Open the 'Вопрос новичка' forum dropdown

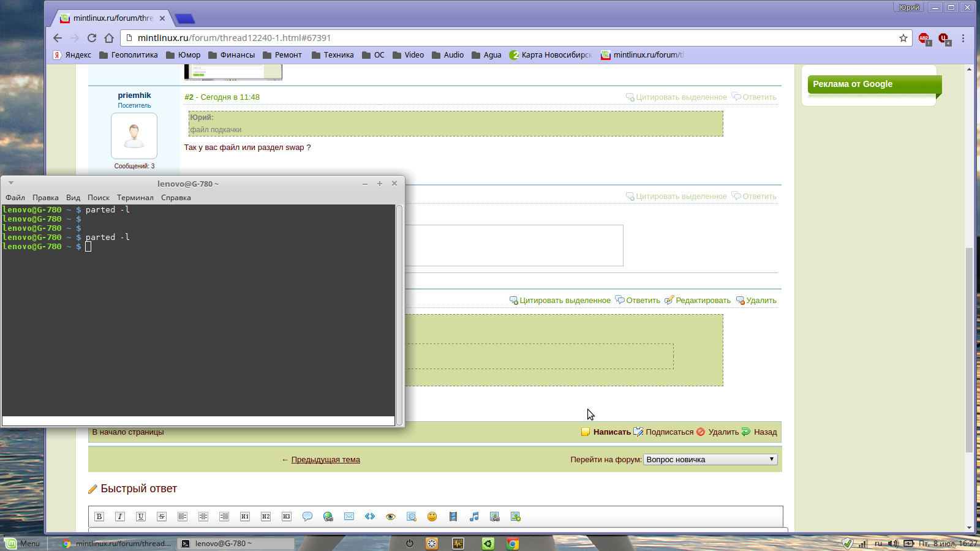click(x=710, y=460)
